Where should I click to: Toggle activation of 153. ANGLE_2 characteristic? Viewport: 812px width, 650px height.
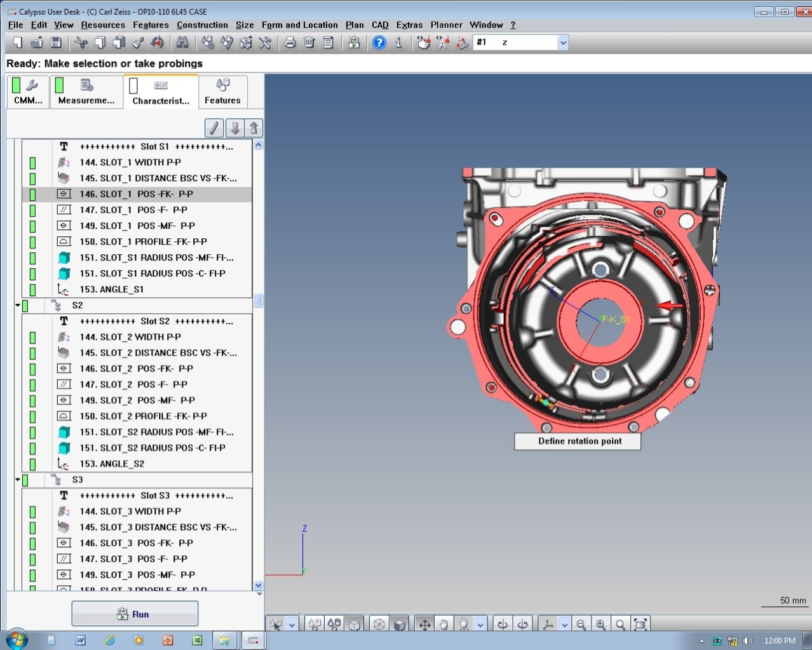pos(32,464)
